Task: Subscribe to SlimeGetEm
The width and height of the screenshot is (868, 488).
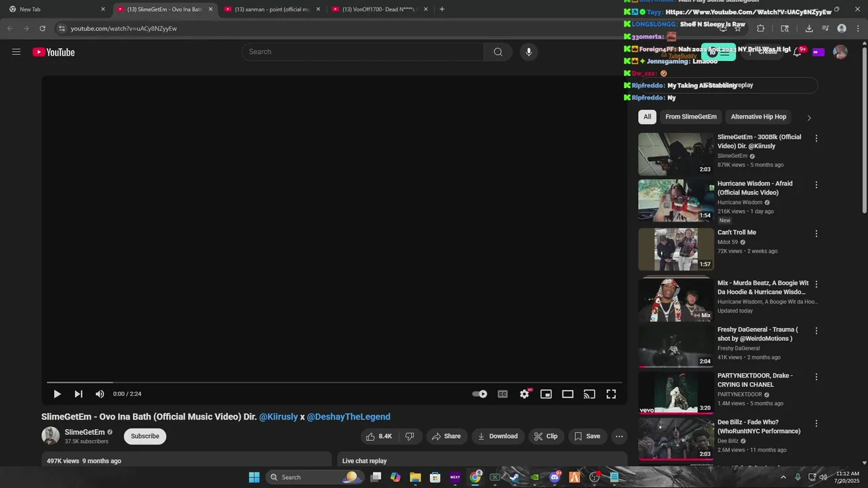Action: 145,436
